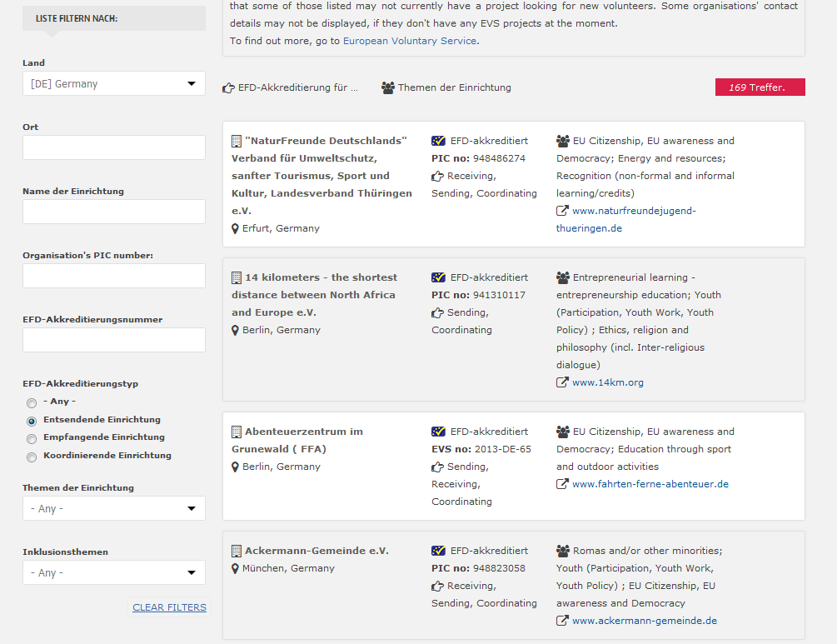Click the EFD-akkreditiert badge icon for 14 kilometers
837x644 pixels.
[439, 277]
